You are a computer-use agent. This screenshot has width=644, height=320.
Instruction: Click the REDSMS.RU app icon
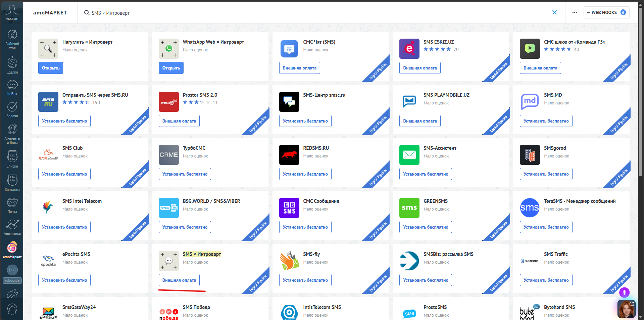(289, 155)
